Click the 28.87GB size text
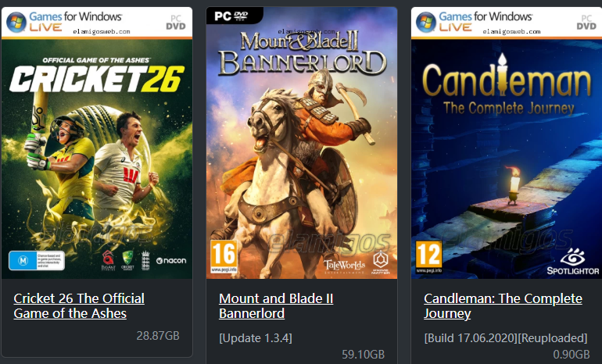 158,336
